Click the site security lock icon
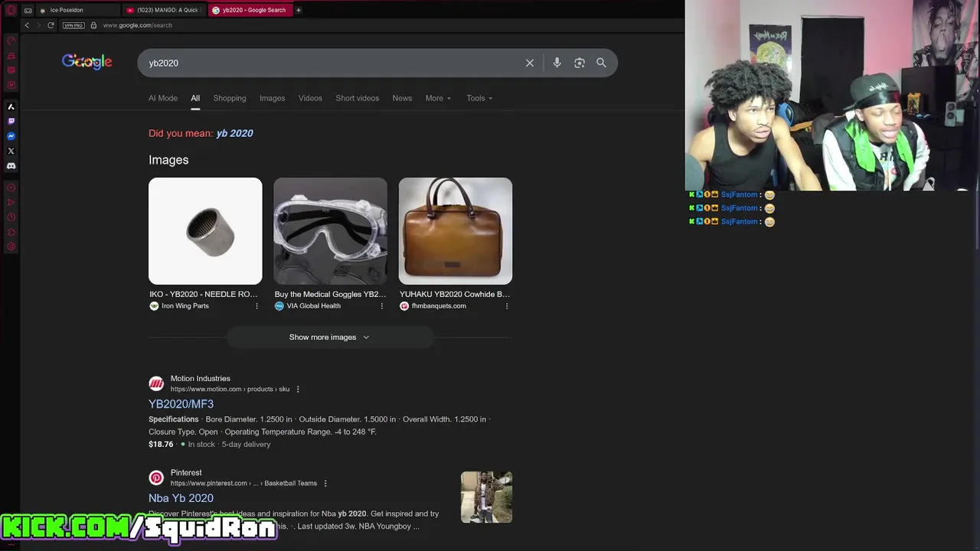The height and width of the screenshot is (551, 980). tap(93, 25)
